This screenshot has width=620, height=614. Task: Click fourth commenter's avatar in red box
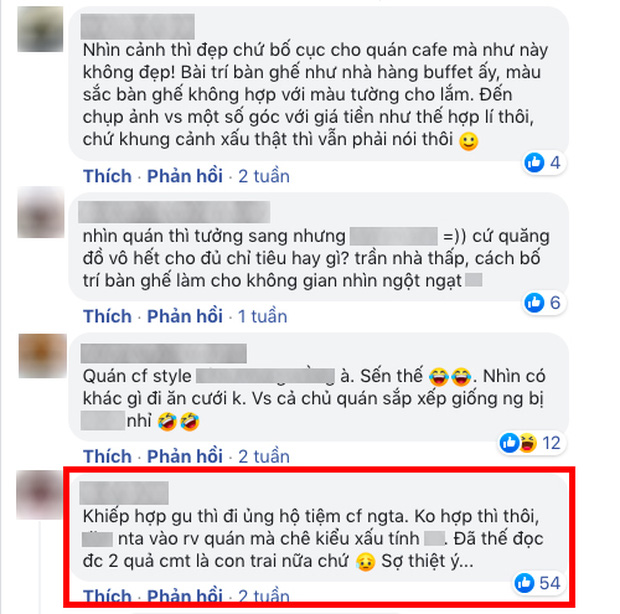(40, 495)
